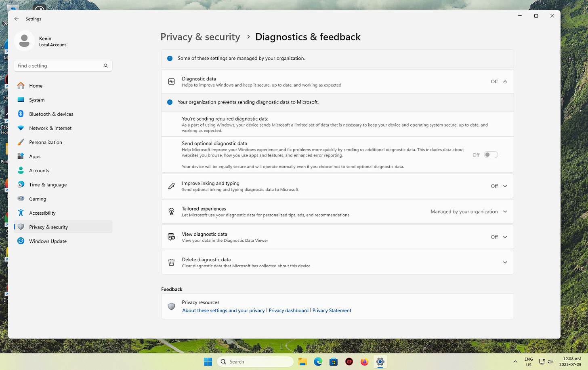Click the Tailored experiences lightbulb icon

pos(171,211)
